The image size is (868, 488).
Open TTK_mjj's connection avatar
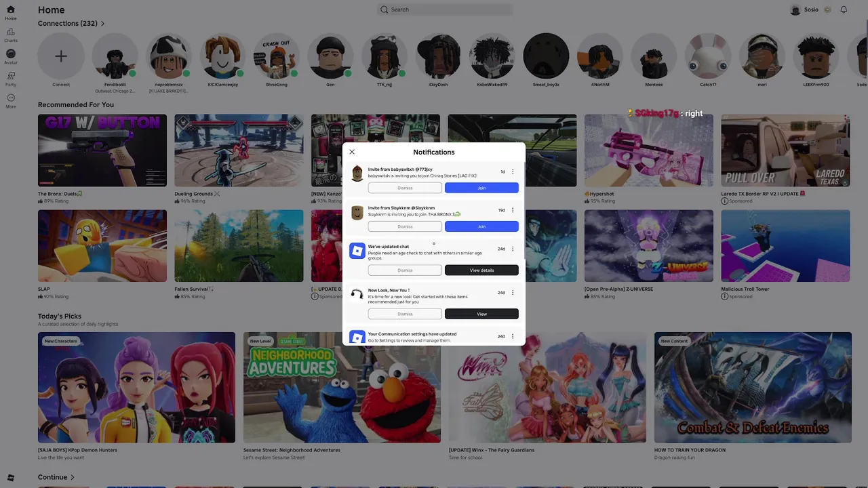point(384,56)
